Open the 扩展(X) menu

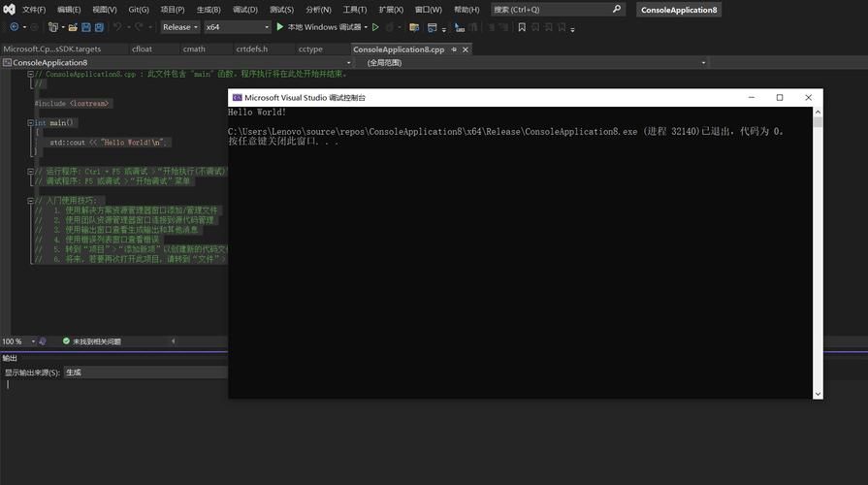tap(391, 10)
